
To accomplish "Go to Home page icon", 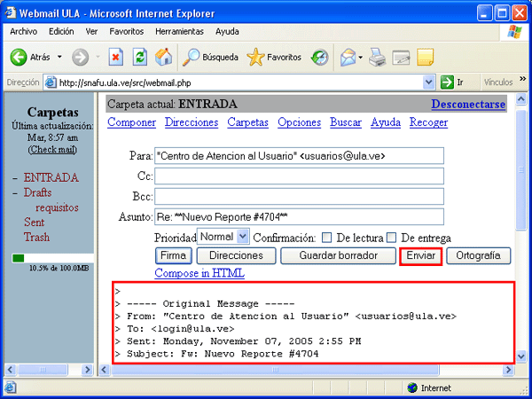I will 163,57.
